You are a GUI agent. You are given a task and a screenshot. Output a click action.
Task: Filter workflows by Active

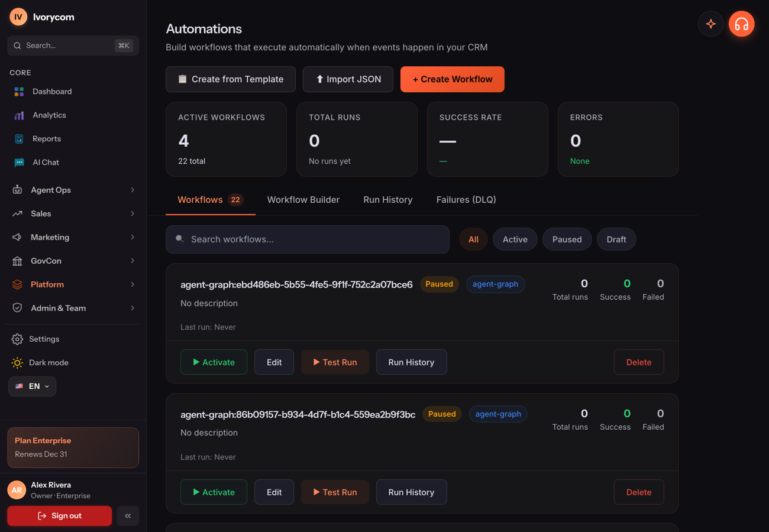[x=515, y=239]
